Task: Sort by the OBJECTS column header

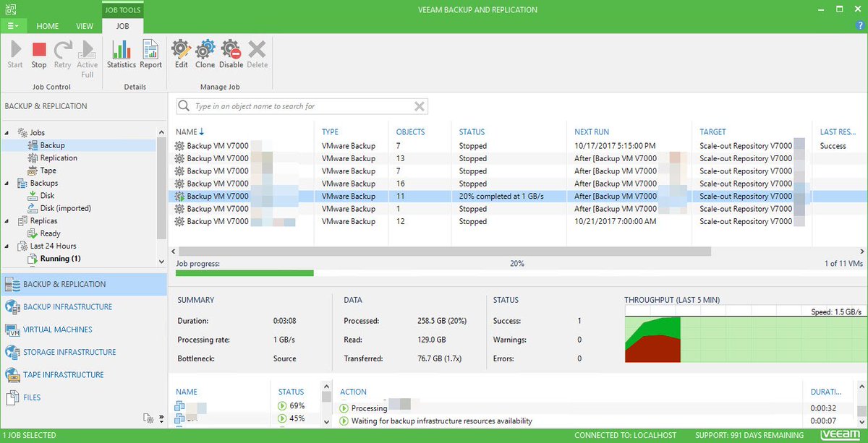Action: coord(410,132)
